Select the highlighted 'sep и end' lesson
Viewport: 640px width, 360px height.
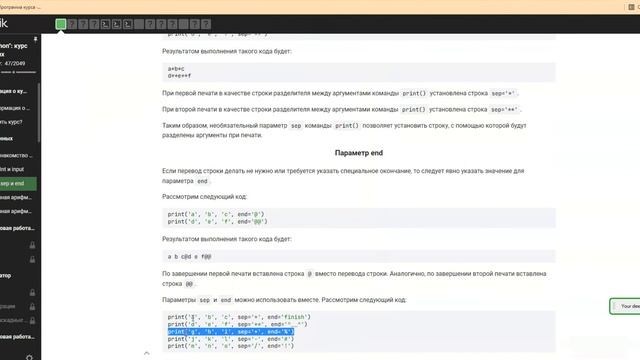pyautogui.click(x=18, y=184)
